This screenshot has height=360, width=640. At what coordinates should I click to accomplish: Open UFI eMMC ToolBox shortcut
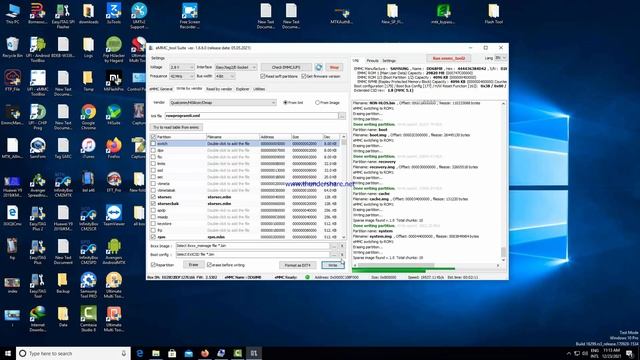coord(38,83)
